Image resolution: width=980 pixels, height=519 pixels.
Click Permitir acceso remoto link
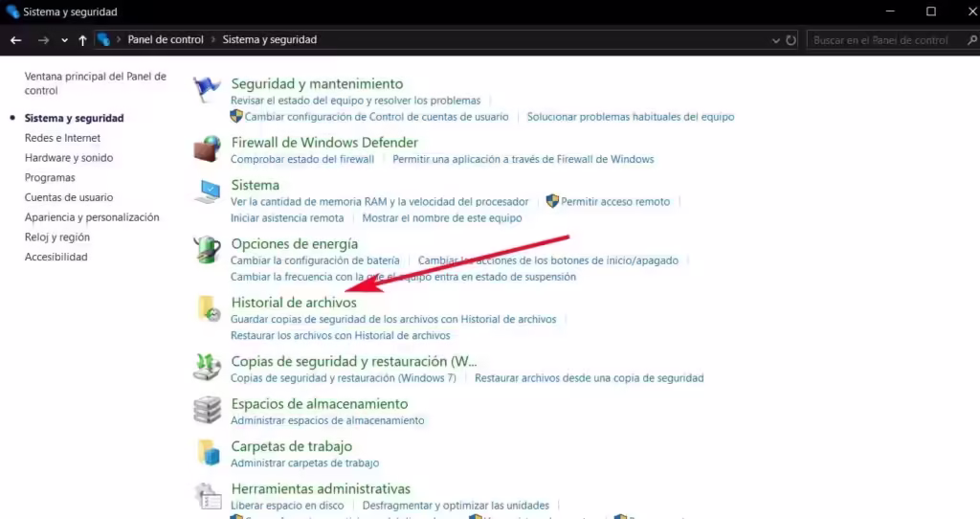click(615, 202)
